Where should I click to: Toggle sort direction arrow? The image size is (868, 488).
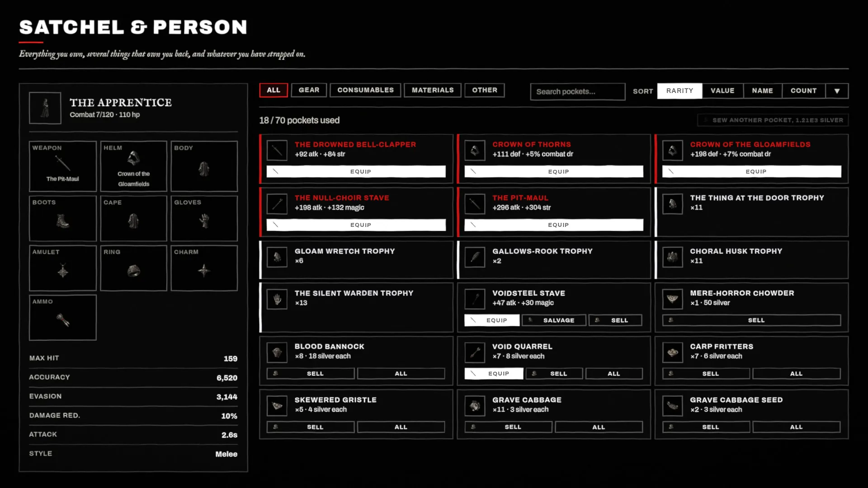point(837,91)
